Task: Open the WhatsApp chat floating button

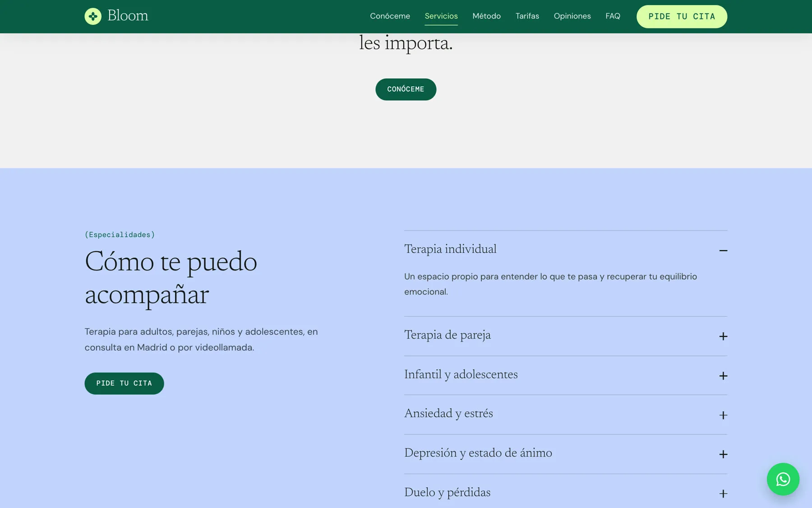Action: (x=783, y=479)
